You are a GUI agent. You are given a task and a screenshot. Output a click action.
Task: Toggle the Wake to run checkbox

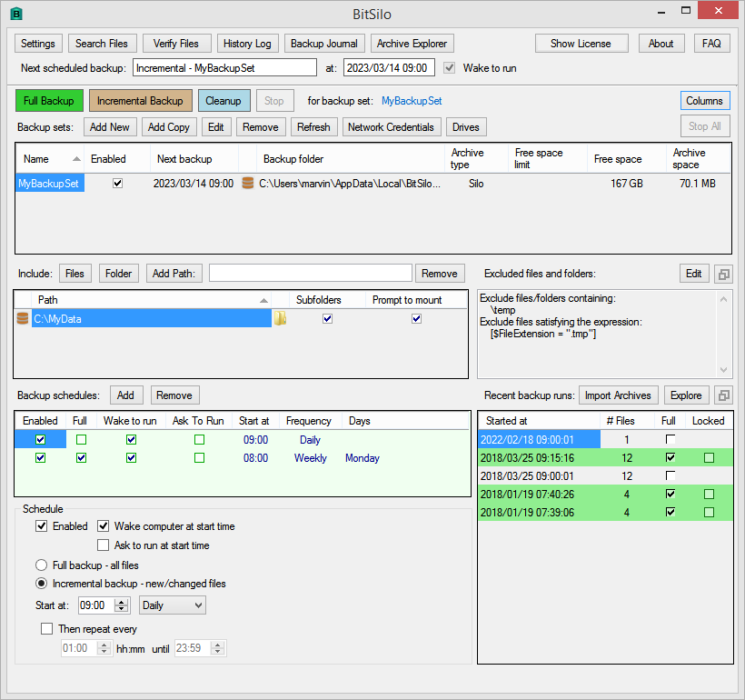point(449,66)
